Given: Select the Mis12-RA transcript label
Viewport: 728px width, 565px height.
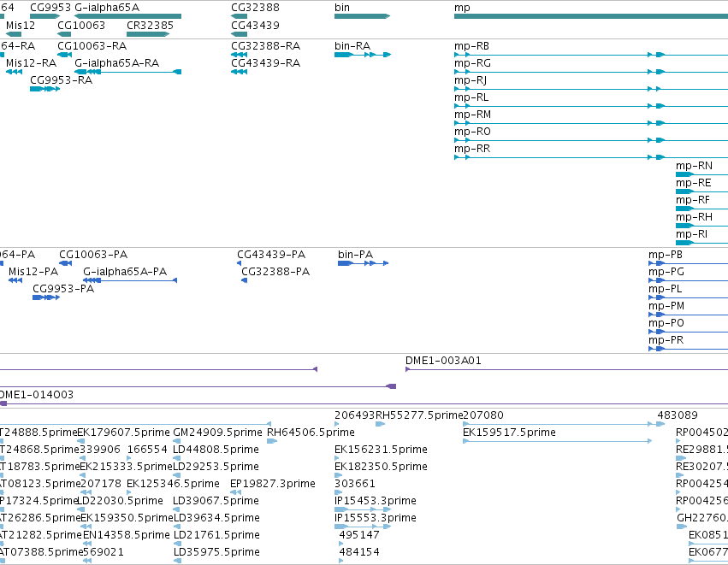Looking at the screenshot, I should point(31,63).
